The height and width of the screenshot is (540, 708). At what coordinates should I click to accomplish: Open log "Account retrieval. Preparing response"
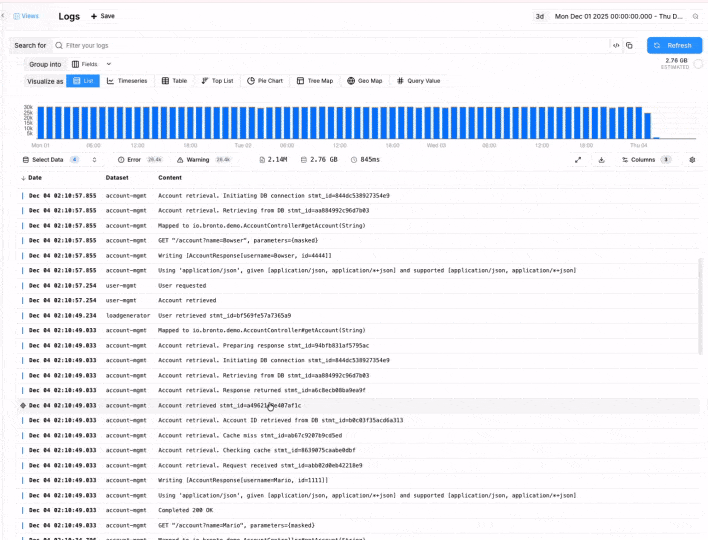359,345
